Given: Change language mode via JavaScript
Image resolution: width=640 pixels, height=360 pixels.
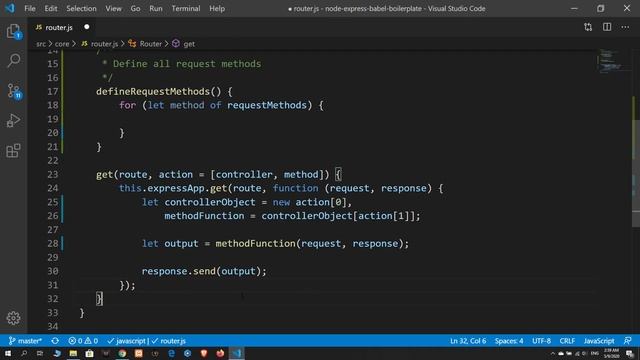Looking at the screenshot, I should pos(599,341).
